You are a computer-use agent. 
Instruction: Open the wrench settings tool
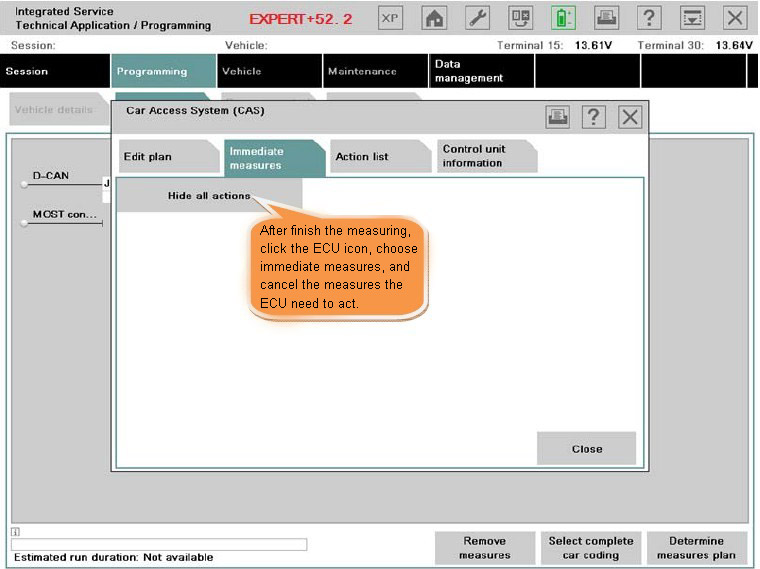[x=478, y=18]
